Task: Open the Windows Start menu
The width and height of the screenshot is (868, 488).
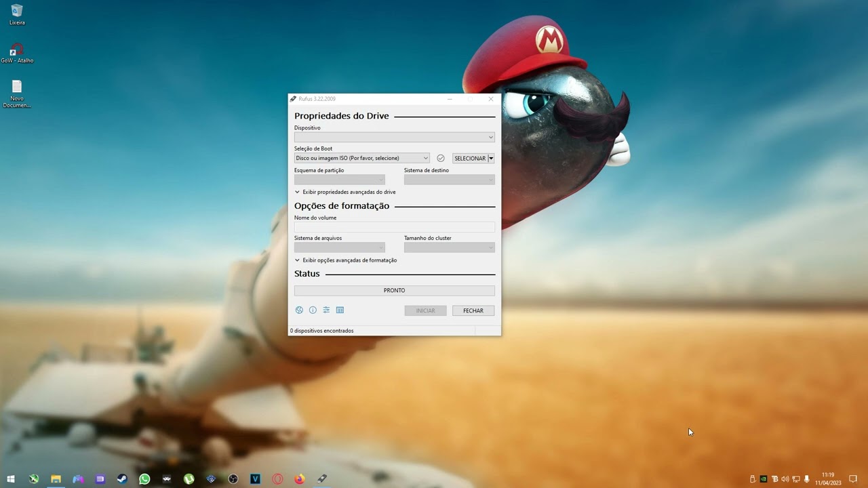Action: [x=11, y=479]
